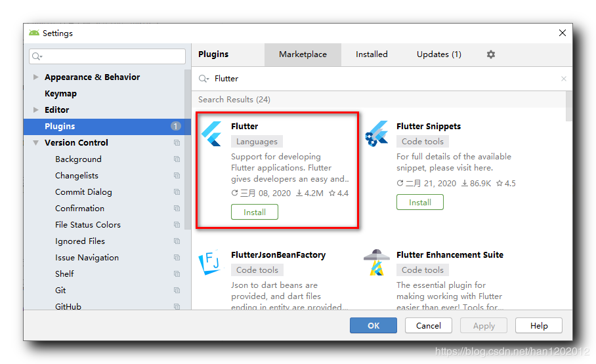The image size is (596, 364).
Task: Click project-level icon beside Version Control
Action: pos(177,143)
